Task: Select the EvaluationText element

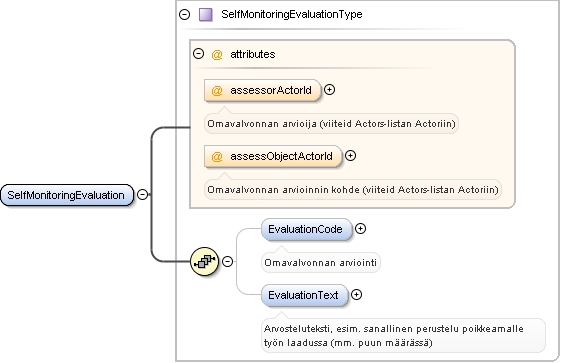Action: [x=304, y=295]
